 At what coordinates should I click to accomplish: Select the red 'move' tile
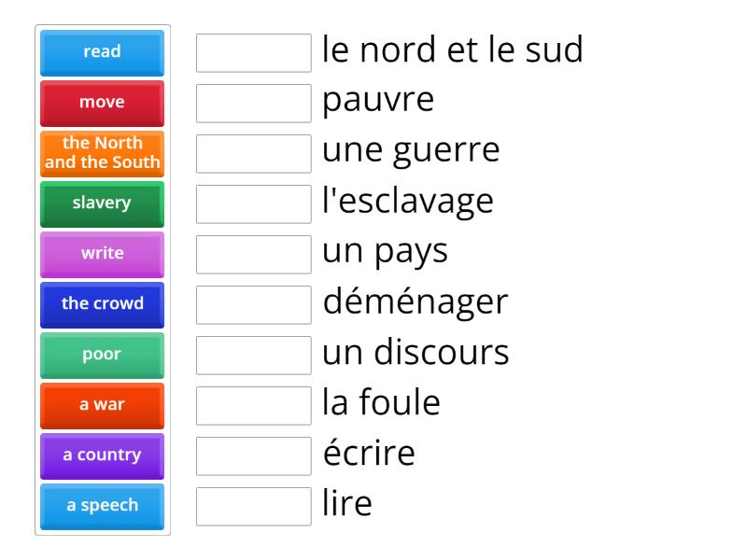pos(103,103)
